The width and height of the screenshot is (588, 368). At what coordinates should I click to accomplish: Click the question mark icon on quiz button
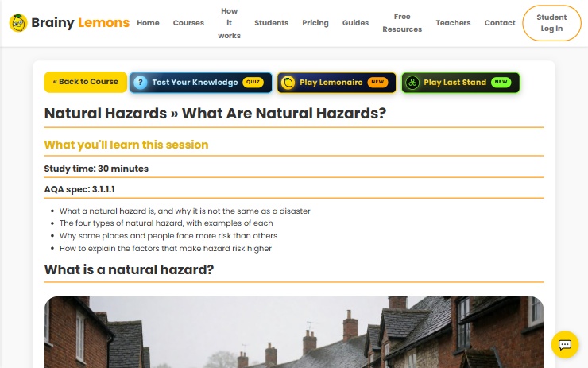coord(141,82)
